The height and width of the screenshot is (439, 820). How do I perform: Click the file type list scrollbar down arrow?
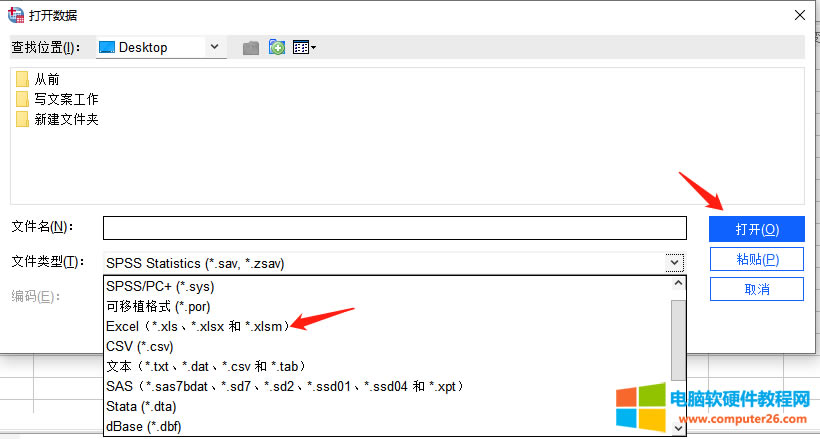click(x=678, y=428)
